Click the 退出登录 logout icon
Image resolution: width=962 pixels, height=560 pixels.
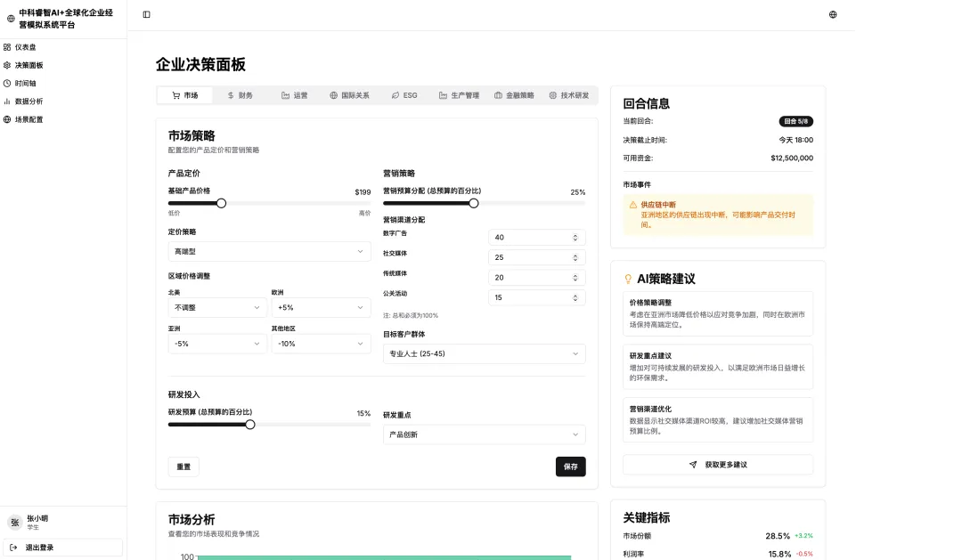pos(12,547)
